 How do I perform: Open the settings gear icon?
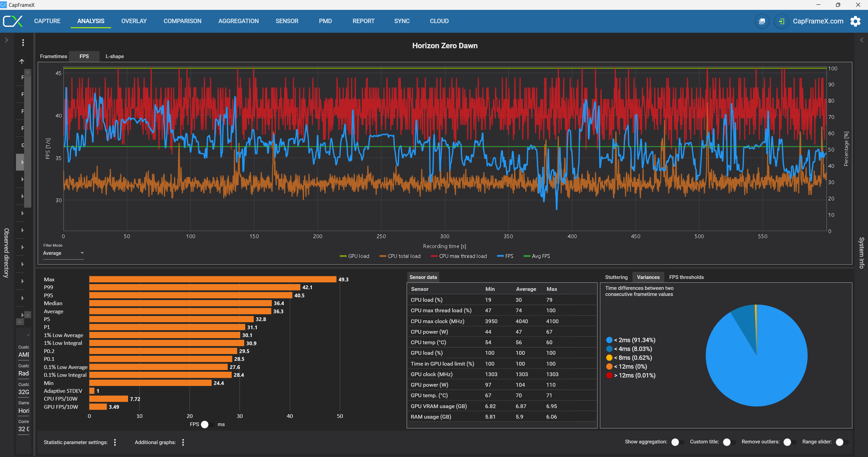coord(855,21)
